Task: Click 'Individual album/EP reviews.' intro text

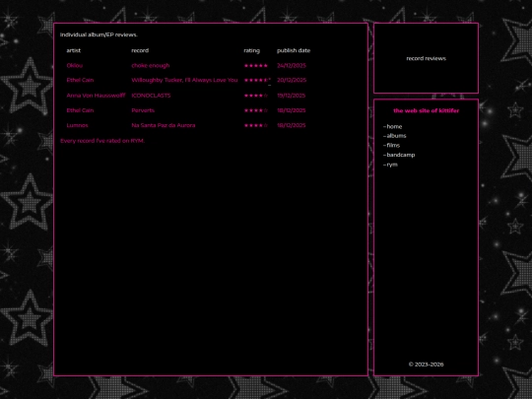Action: 99,34
